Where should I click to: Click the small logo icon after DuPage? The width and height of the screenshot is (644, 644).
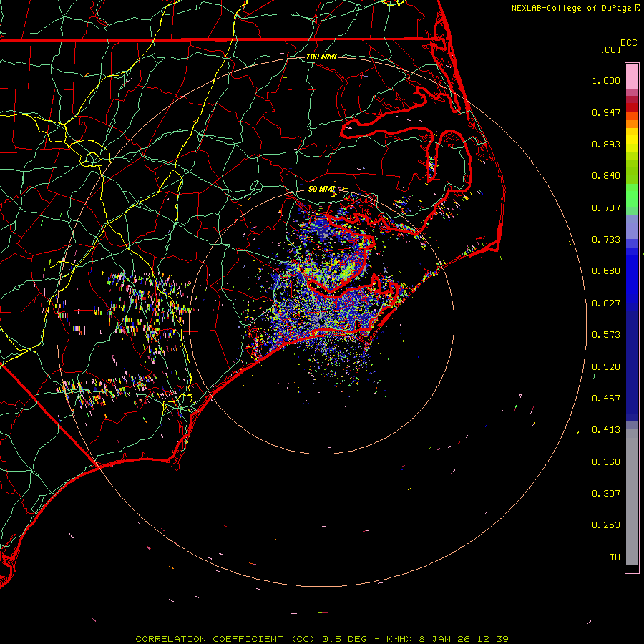click(x=638, y=7)
